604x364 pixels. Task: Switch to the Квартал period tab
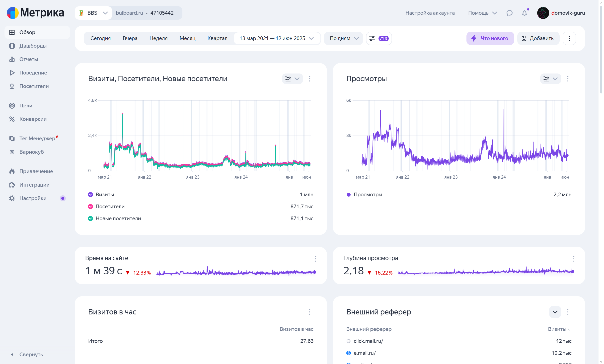pyautogui.click(x=217, y=38)
